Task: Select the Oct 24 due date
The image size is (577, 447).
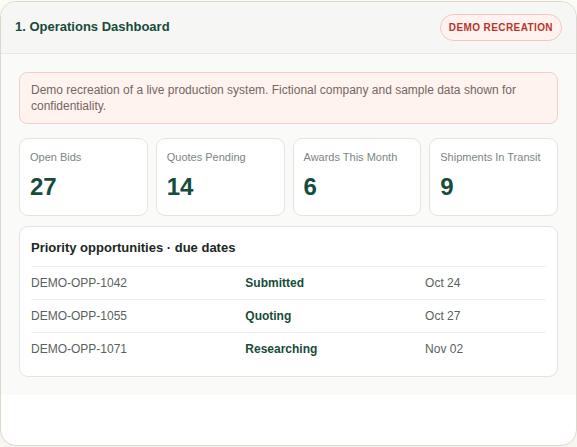Action: pos(442,283)
